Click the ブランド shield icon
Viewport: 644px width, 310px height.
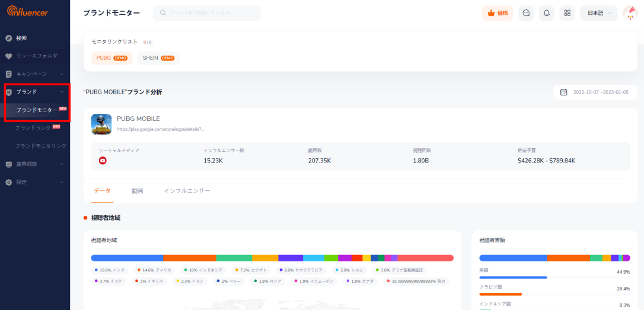pos(9,92)
